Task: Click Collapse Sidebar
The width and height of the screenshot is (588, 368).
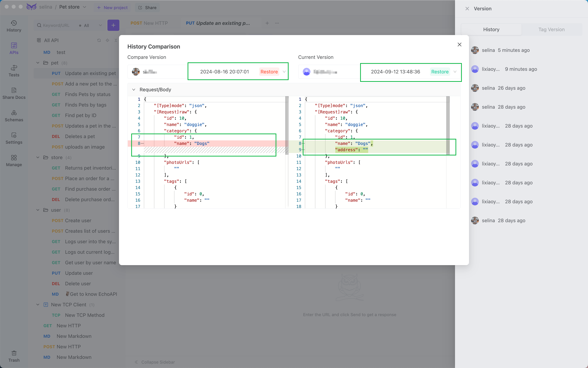Action: 155,362
